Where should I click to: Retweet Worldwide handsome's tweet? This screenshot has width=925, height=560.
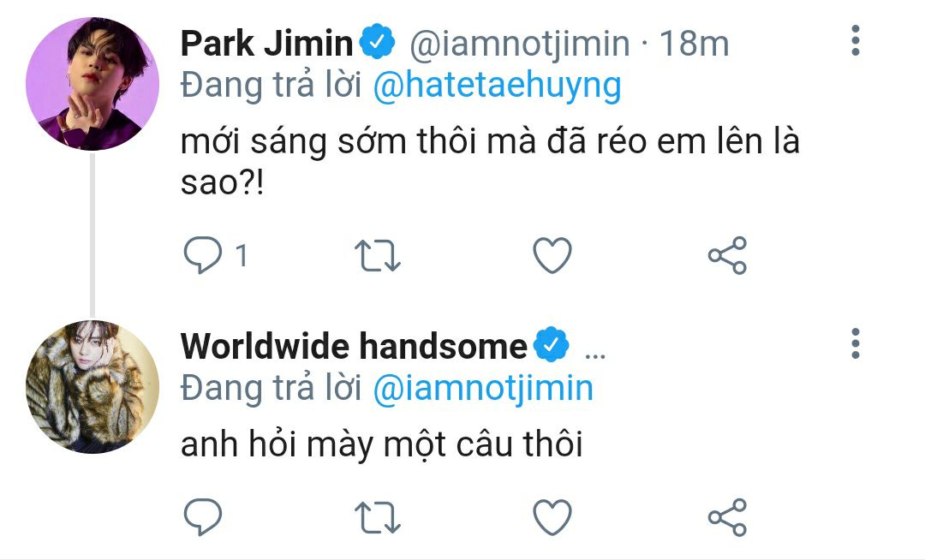point(378,517)
